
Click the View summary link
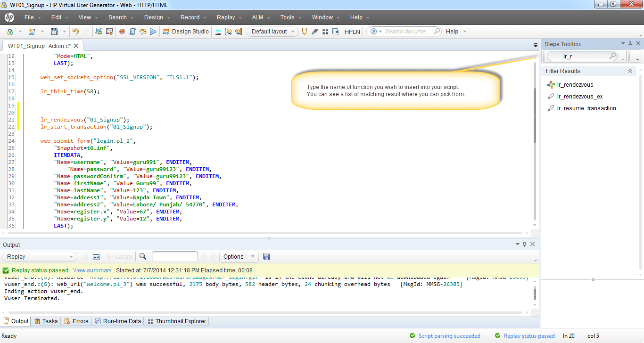[92, 270]
